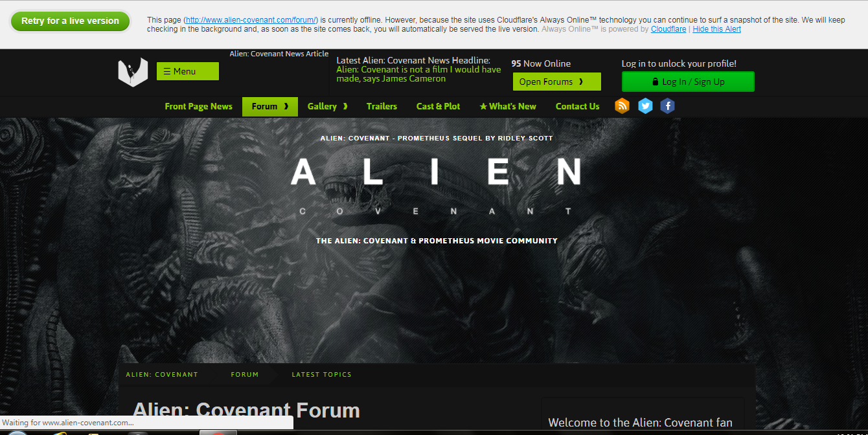Viewport: 868px width, 435px height.
Task: Open the RSS feed icon
Action: tap(622, 106)
